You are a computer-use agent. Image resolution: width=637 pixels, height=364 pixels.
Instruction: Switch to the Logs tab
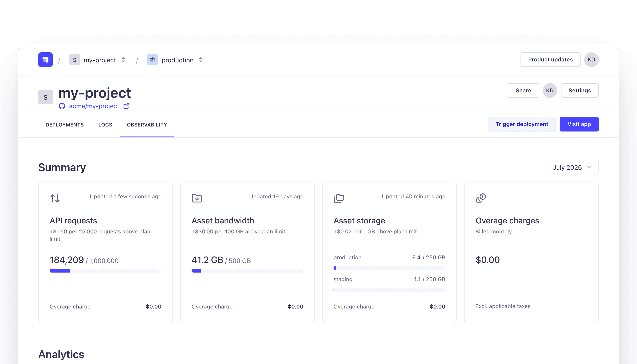point(105,124)
